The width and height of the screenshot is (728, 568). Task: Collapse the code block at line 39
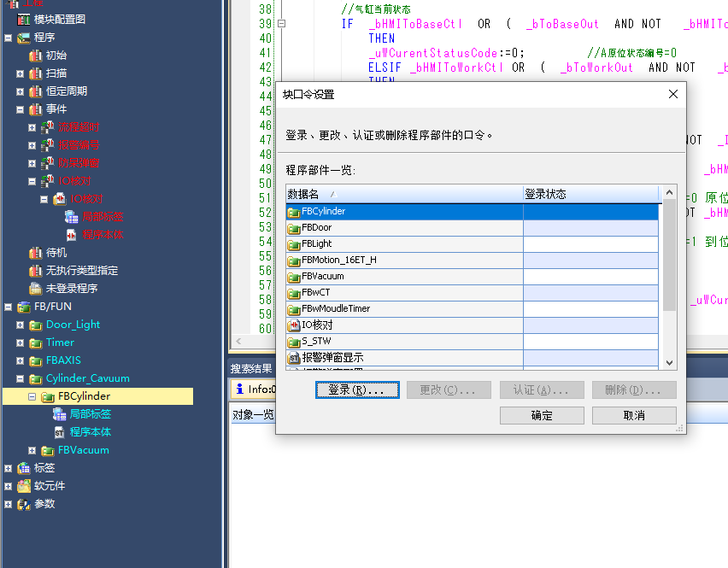[281, 24]
